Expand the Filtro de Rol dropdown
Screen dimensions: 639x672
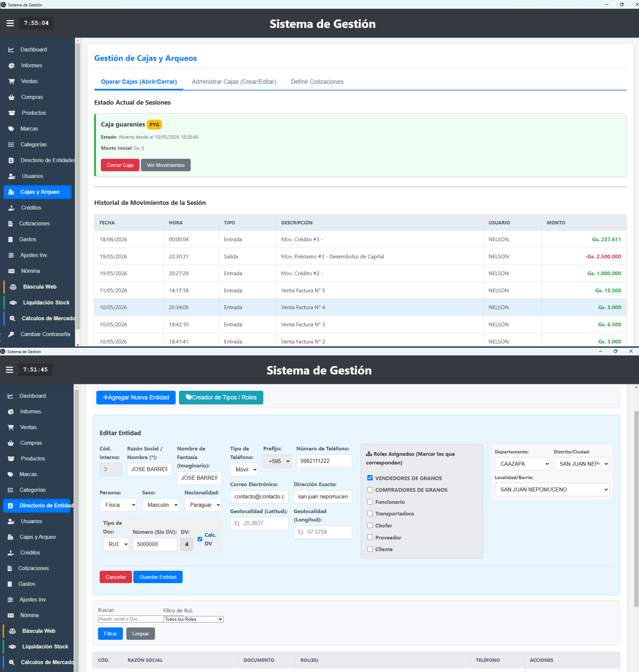(193, 619)
